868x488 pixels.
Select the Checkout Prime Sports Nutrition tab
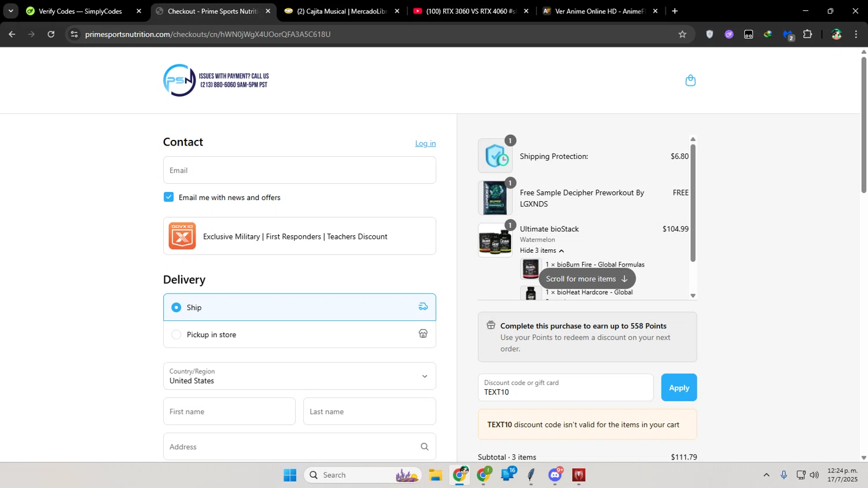click(x=212, y=11)
